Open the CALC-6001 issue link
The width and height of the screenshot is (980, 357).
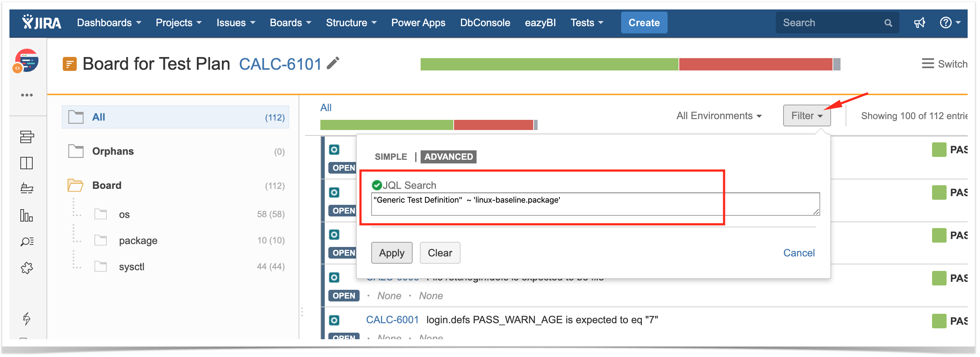click(x=392, y=320)
